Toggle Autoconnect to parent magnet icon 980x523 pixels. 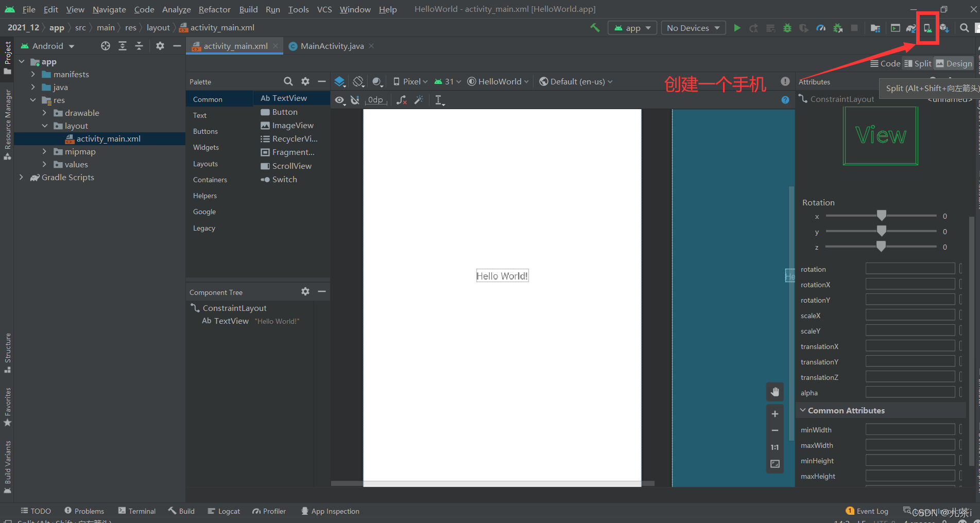tap(355, 100)
